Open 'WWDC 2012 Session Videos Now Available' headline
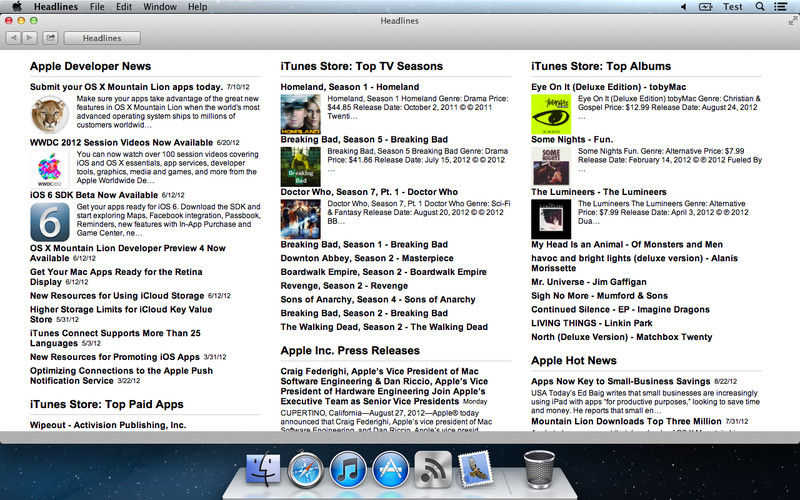The height and width of the screenshot is (500, 800). pyautogui.click(x=121, y=142)
